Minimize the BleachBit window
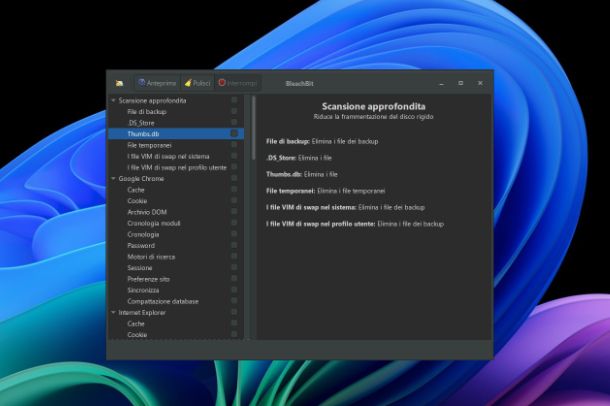 pos(441,84)
